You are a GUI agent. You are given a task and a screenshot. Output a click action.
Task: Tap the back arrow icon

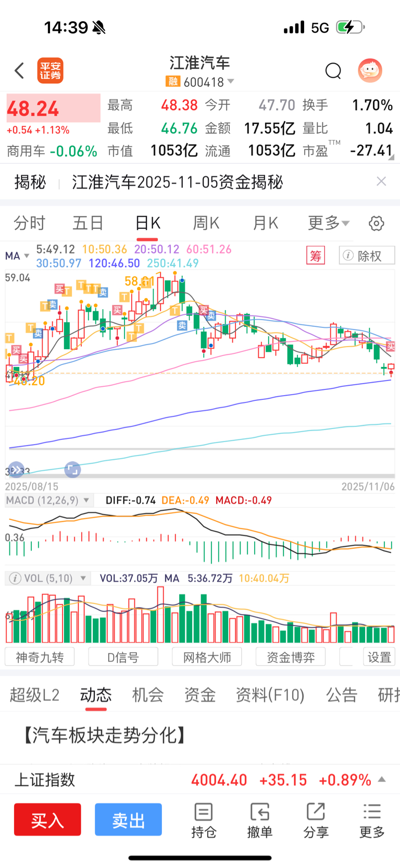20,70
